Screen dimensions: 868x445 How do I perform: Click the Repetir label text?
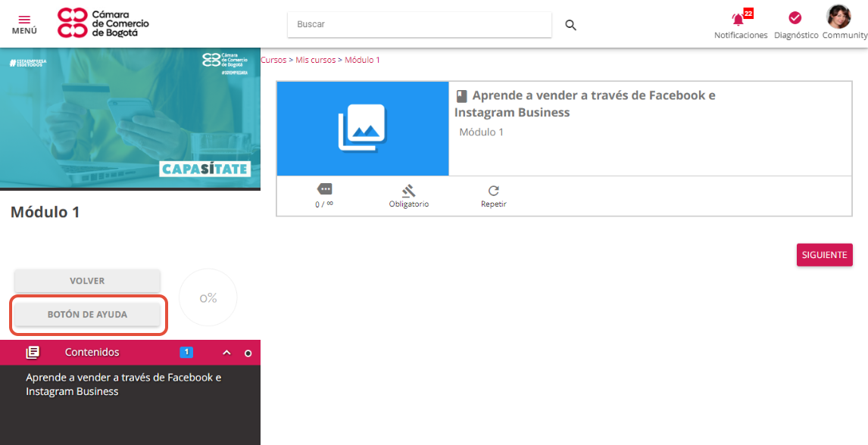click(494, 204)
